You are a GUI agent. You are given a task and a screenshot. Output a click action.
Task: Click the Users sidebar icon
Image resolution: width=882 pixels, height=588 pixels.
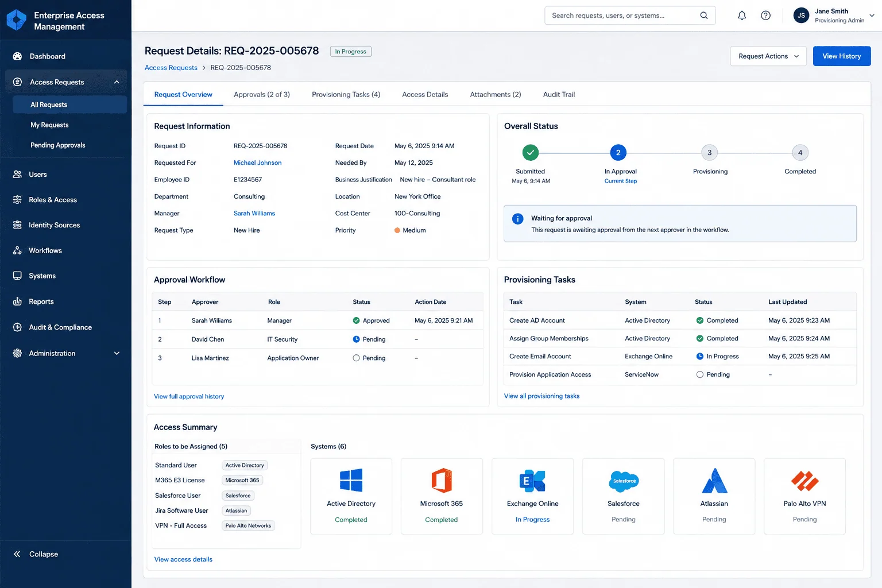(x=17, y=174)
